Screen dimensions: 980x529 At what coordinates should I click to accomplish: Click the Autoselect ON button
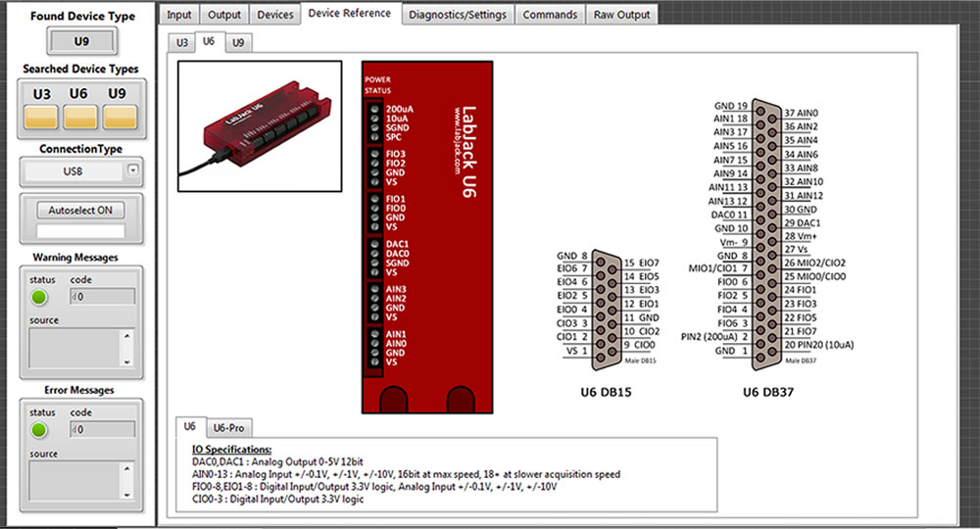point(80,211)
